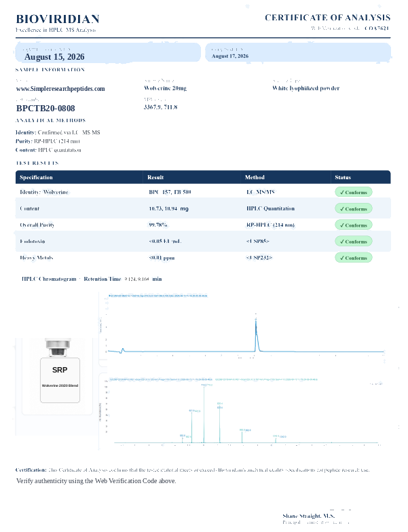Click the tallest mass spectrum peak
The image size is (408, 532).
204,414
